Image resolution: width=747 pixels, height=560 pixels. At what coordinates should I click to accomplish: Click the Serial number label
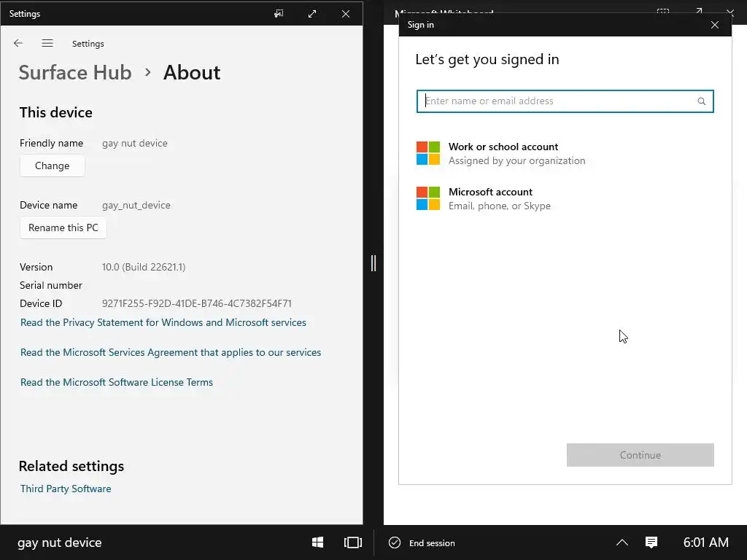(x=51, y=285)
